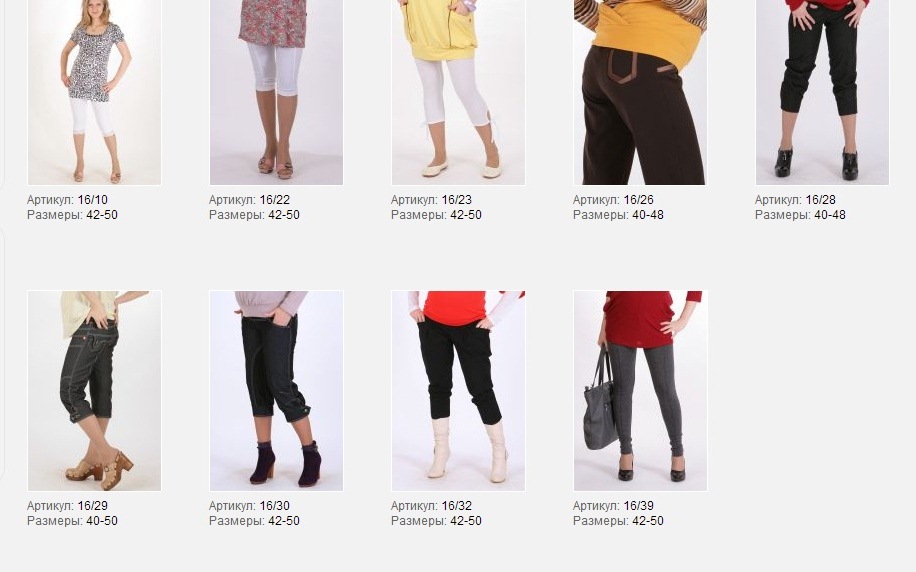The image size is (916, 572).
Task: Open product photo for article 16/22
Action: (x=276, y=92)
